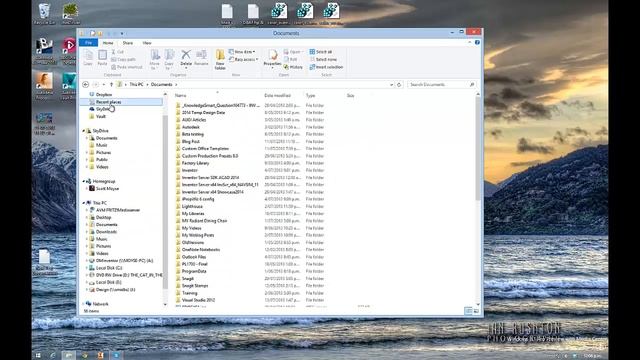Refresh the Documents folder view
The image size is (640, 360).
(x=399, y=84)
